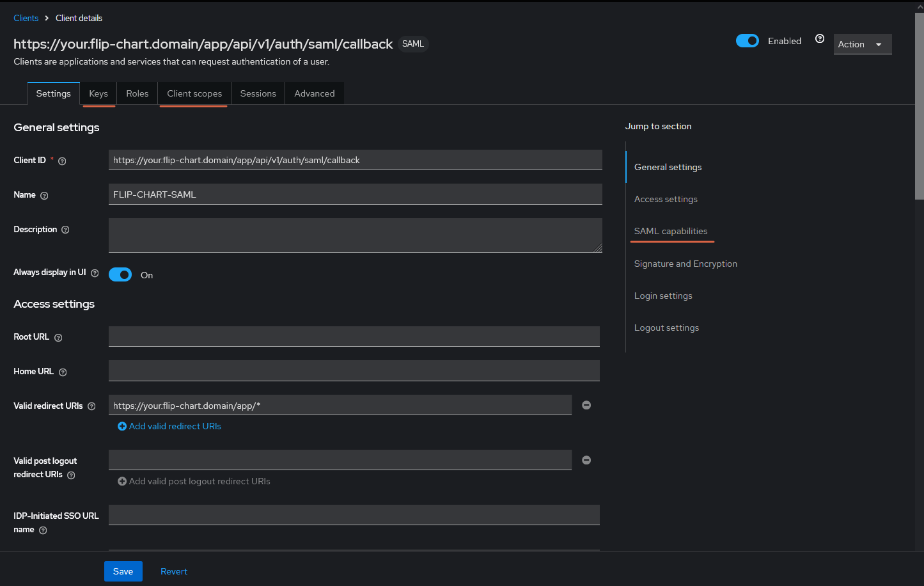Click into the Description text area
This screenshot has width=924, height=586.
pos(356,235)
